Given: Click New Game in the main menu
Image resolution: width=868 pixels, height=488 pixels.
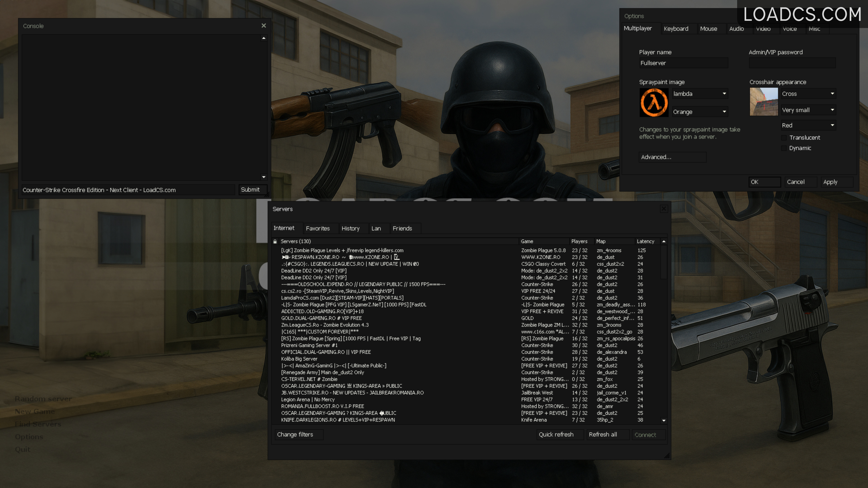Looking at the screenshot, I should coord(35,412).
